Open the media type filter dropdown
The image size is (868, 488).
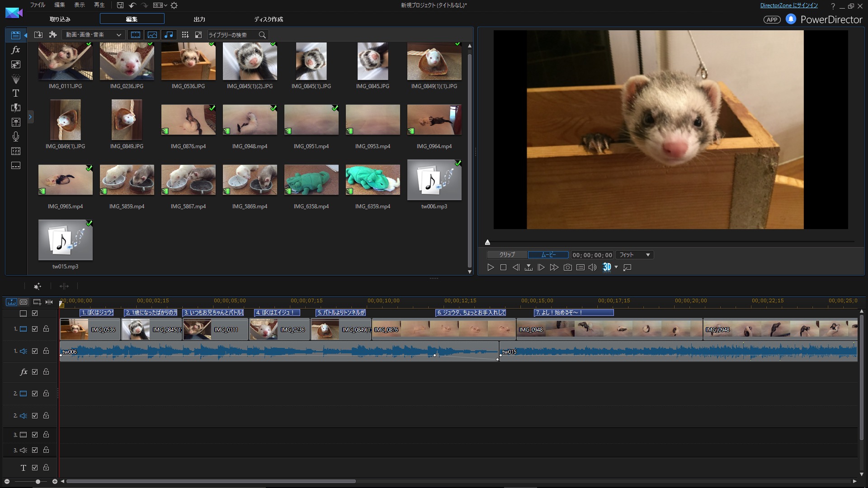[93, 35]
